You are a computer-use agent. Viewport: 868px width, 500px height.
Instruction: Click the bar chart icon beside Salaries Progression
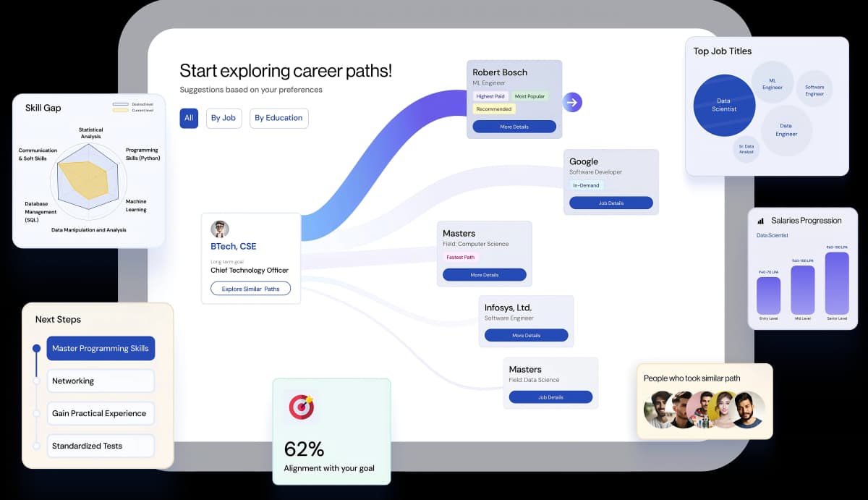(761, 221)
